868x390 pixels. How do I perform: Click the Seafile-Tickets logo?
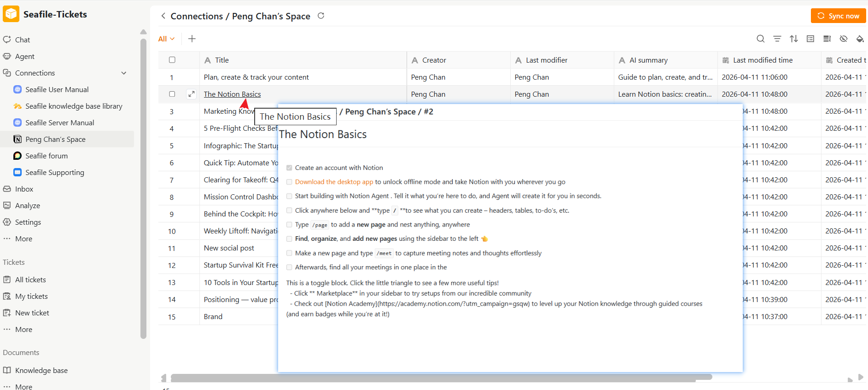(11, 14)
